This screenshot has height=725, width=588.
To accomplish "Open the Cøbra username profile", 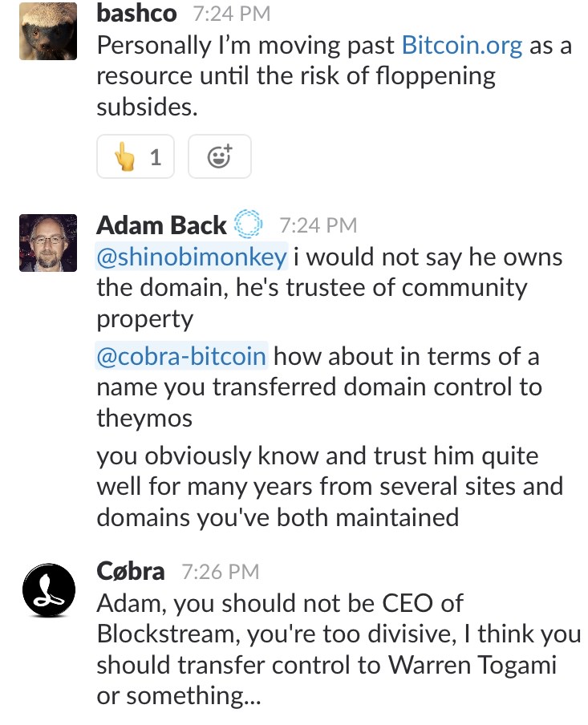I will 131,571.
